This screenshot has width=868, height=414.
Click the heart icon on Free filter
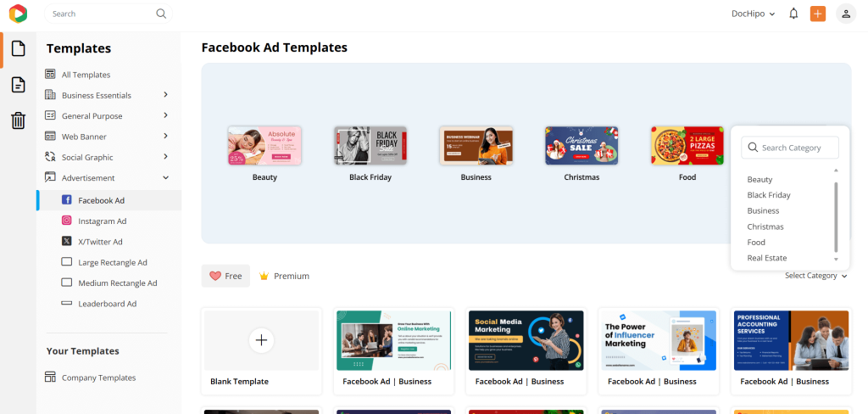[215, 276]
